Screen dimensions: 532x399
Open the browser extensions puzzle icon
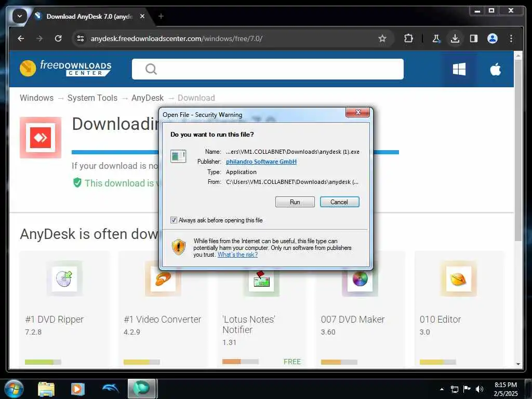pos(408,38)
